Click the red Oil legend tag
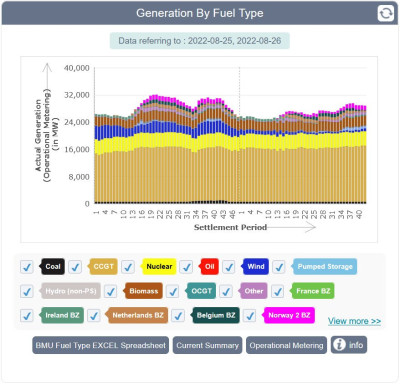 (209, 267)
